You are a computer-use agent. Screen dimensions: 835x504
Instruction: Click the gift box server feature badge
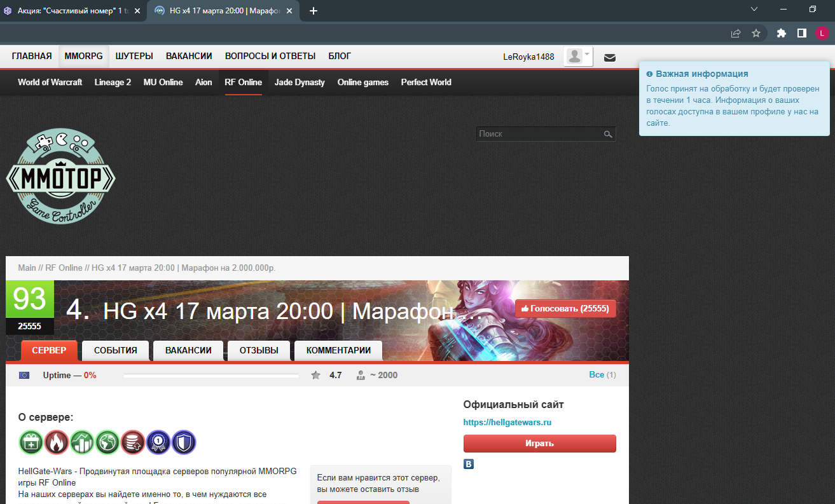(31, 442)
